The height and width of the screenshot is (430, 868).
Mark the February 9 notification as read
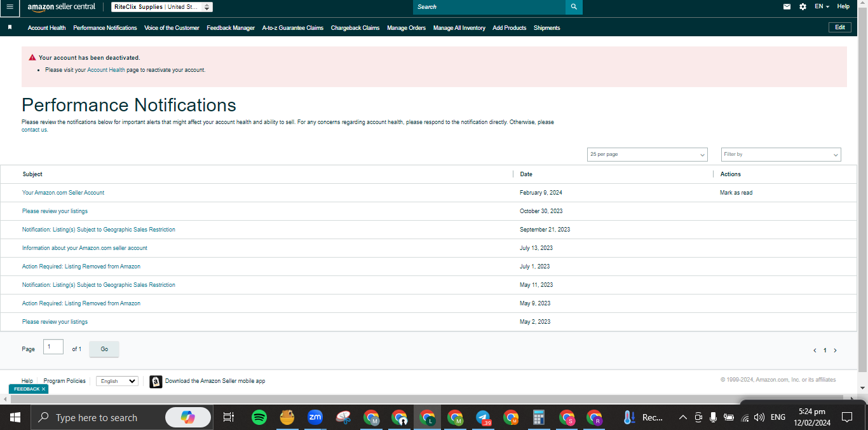point(736,193)
